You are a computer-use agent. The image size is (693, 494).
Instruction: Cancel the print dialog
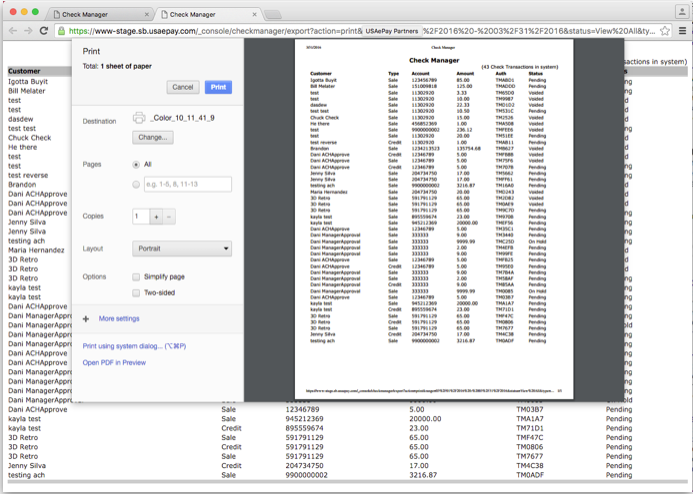pyautogui.click(x=183, y=87)
